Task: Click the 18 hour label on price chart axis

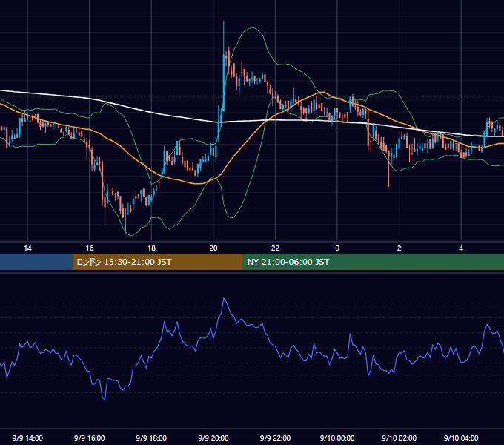Action: [151, 248]
